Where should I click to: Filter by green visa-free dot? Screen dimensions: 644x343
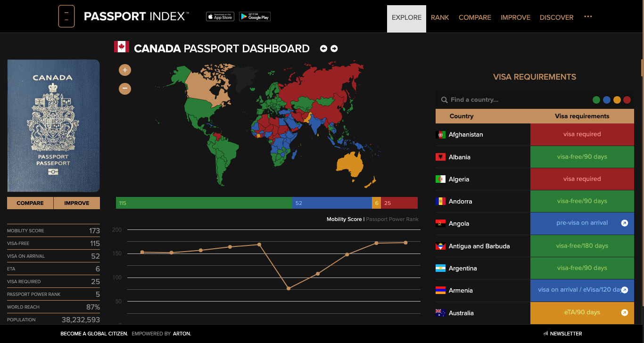(596, 100)
